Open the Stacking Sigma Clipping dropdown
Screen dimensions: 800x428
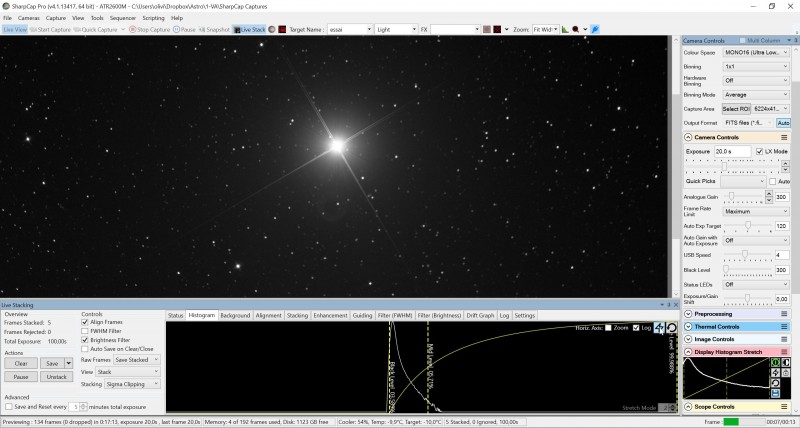click(x=132, y=384)
